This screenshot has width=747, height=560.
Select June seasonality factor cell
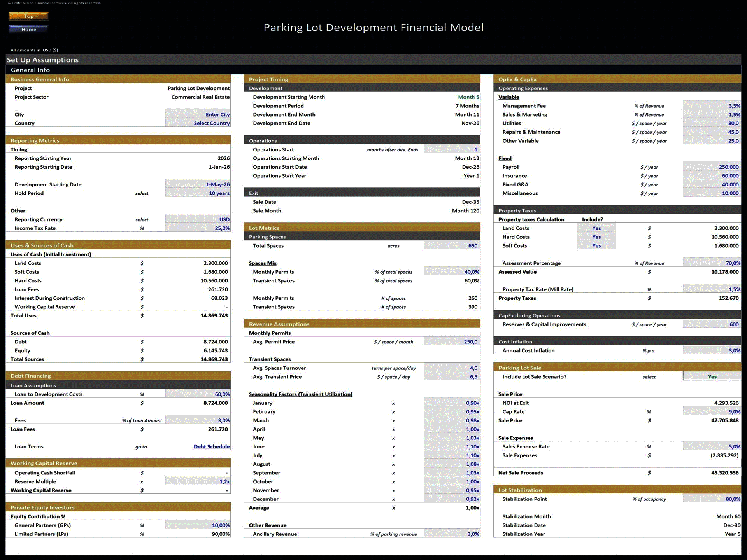pos(452,446)
